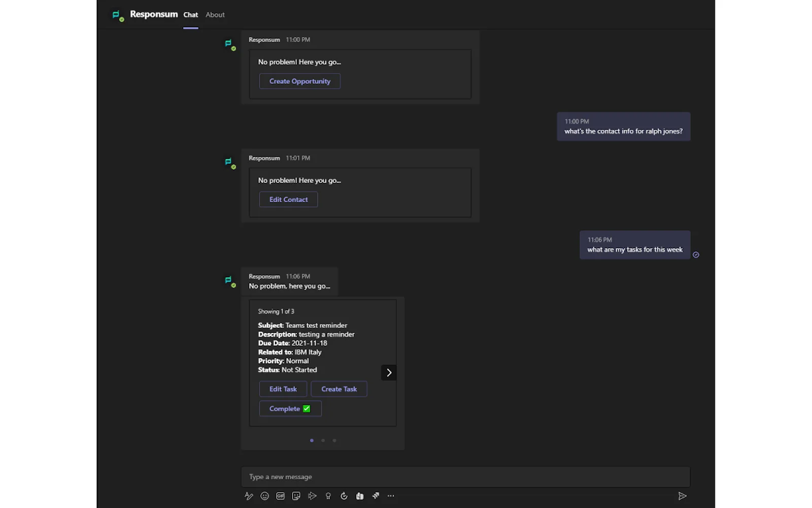This screenshot has height=508, width=812.
Task: Click the 'Showing 1 of 3' text
Action: (x=276, y=312)
